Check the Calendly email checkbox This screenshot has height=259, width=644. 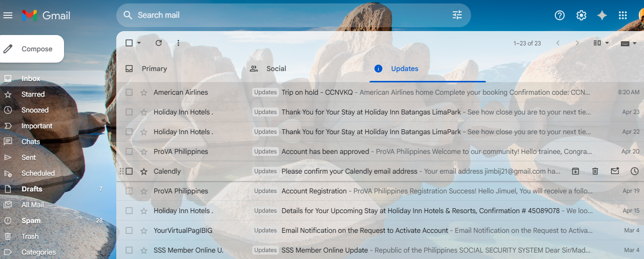[x=129, y=171]
